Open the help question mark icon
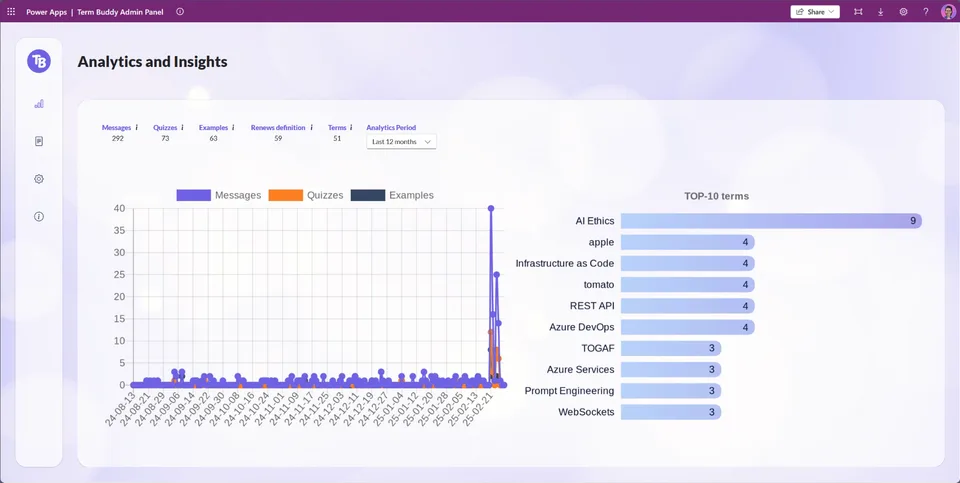Image resolution: width=960 pixels, height=483 pixels. pyautogui.click(x=926, y=12)
